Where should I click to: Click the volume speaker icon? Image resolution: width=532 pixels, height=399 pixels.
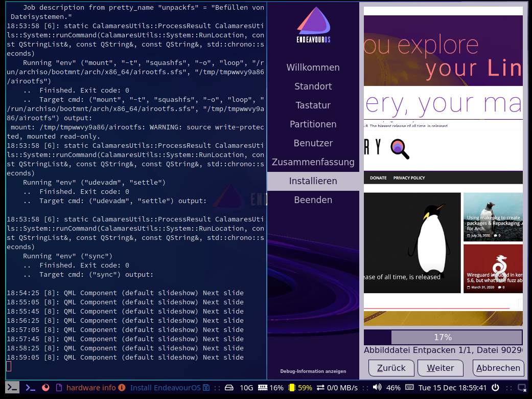click(378, 387)
